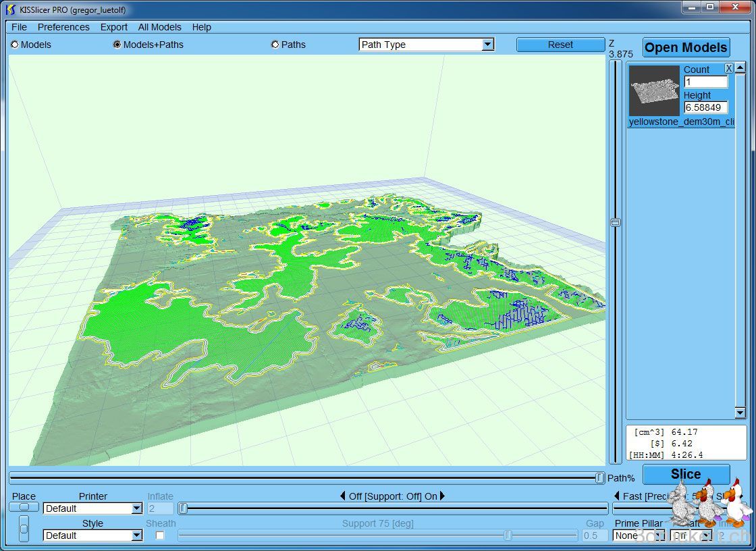Click the Reset view button
The height and width of the screenshot is (551, 756).
coord(560,45)
